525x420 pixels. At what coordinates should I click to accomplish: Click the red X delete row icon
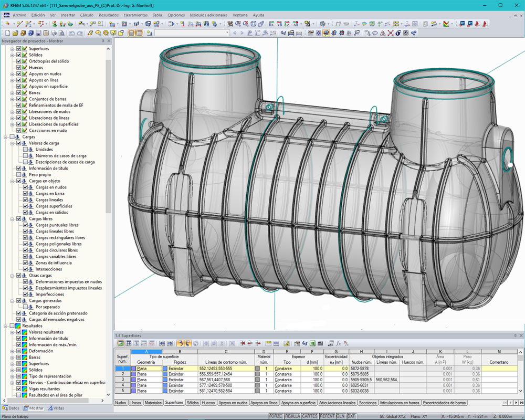pos(243,343)
